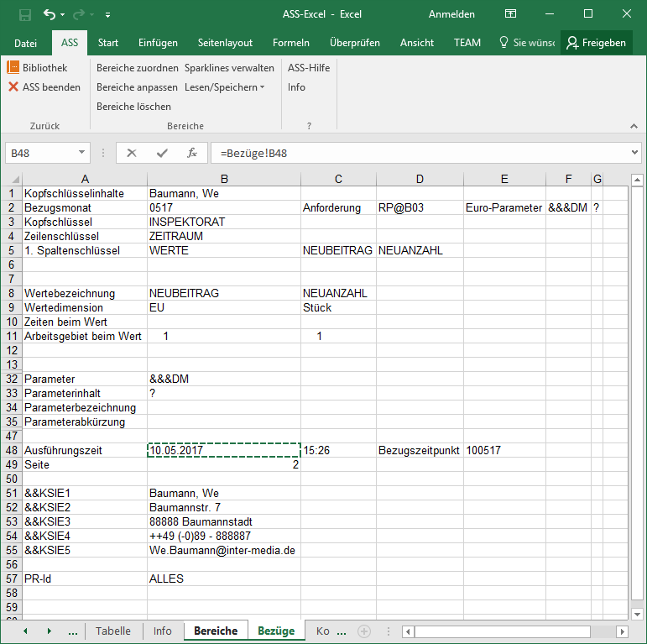Open the Bibliothek library icon
The width and height of the screenshot is (647, 644).
point(13,68)
